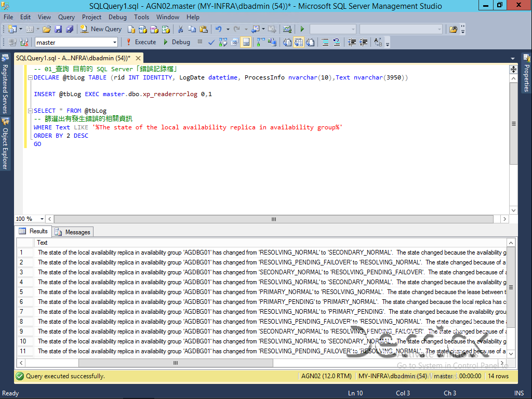Display the estimated execution plan icon
The width and height of the screenshot is (532, 399).
tap(223, 42)
